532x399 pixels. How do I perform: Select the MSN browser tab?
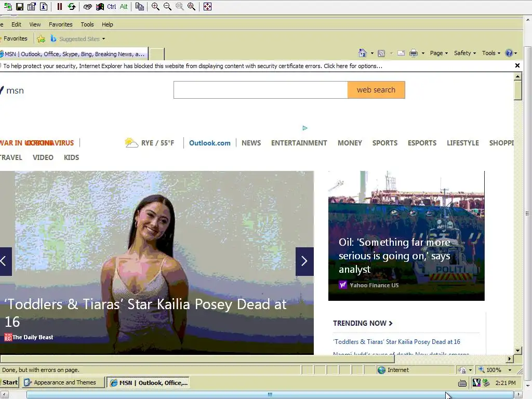click(x=74, y=54)
